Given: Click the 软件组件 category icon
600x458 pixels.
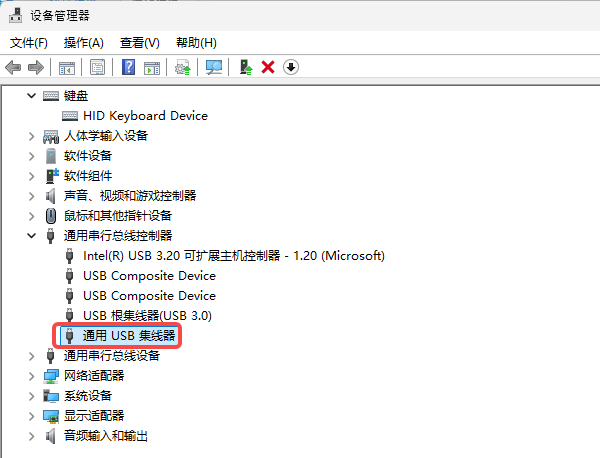Looking at the screenshot, I should click(52, 176).
